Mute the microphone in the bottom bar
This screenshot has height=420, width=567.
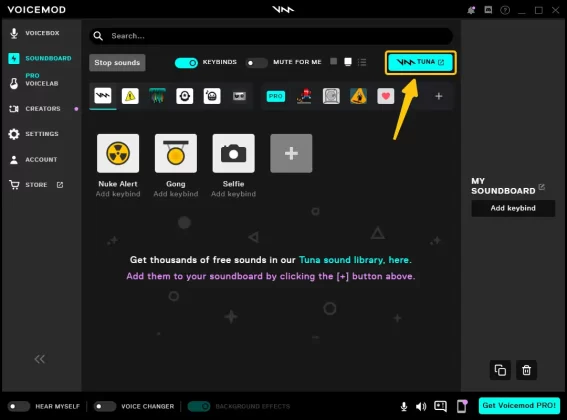click(x=404, y=407)
